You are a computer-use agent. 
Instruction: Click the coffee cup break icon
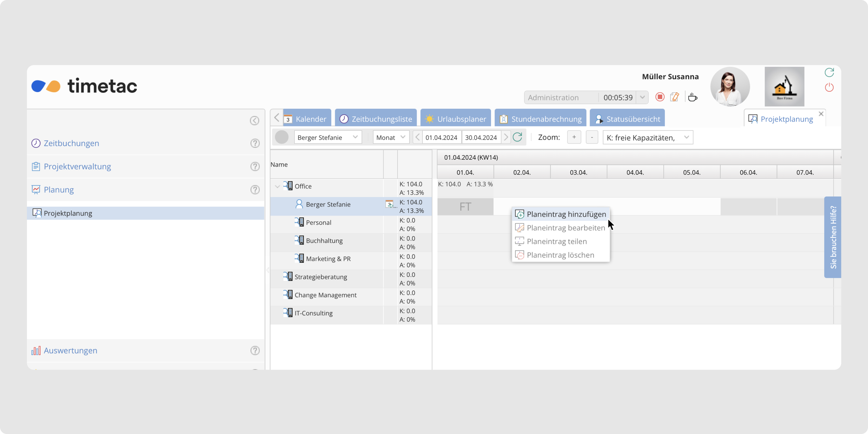click(x=692, y=98)
